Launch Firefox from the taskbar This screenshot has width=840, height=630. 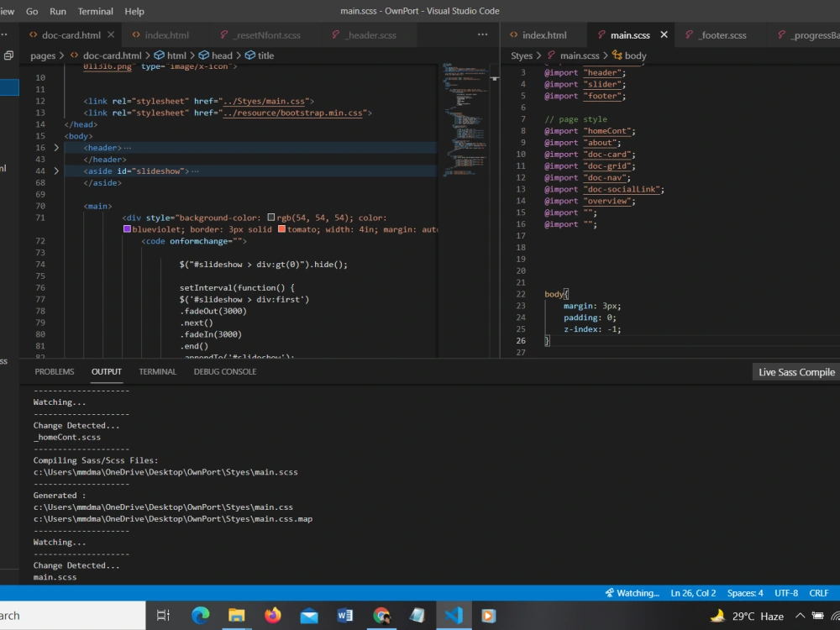(273, 616)
